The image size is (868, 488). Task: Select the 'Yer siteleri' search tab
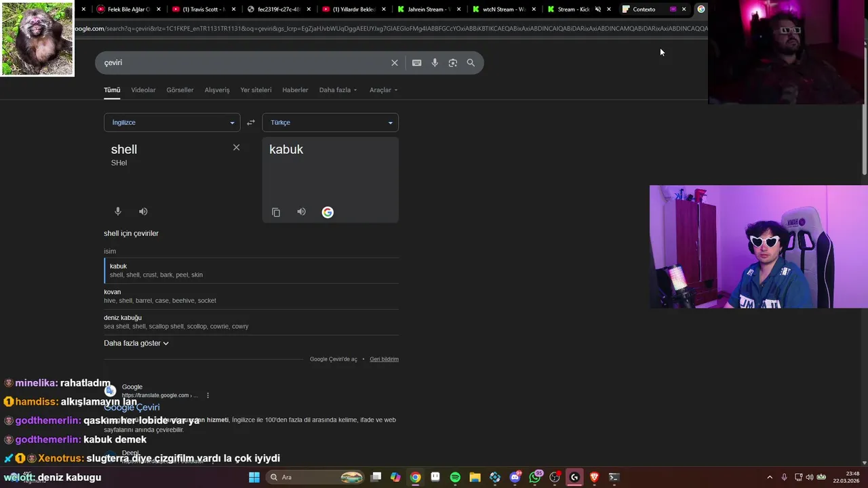(x=256, y=90)
